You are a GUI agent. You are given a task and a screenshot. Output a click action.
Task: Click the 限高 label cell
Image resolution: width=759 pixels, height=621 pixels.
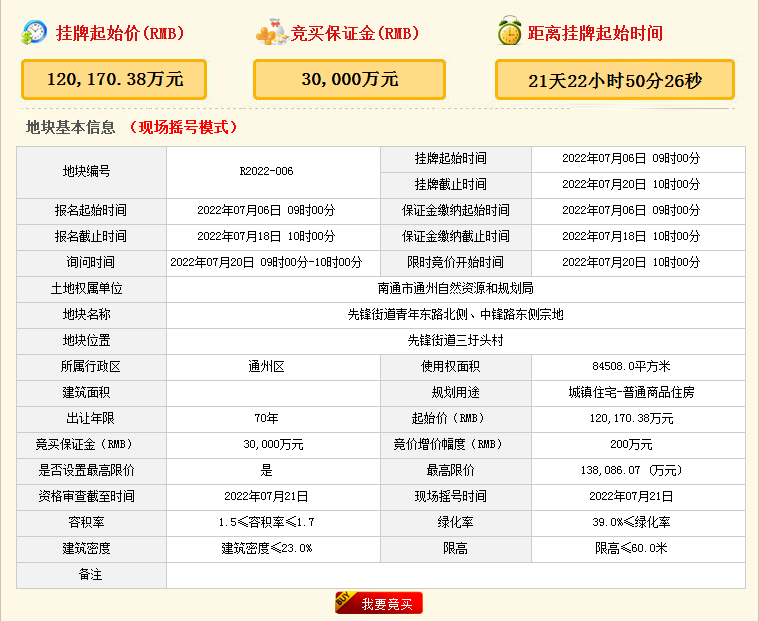click(456, 549)
